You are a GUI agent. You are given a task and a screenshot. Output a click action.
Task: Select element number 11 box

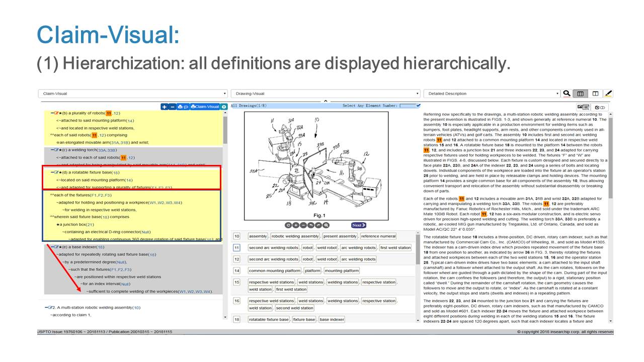pyautogui.click(x=237, y=247)
